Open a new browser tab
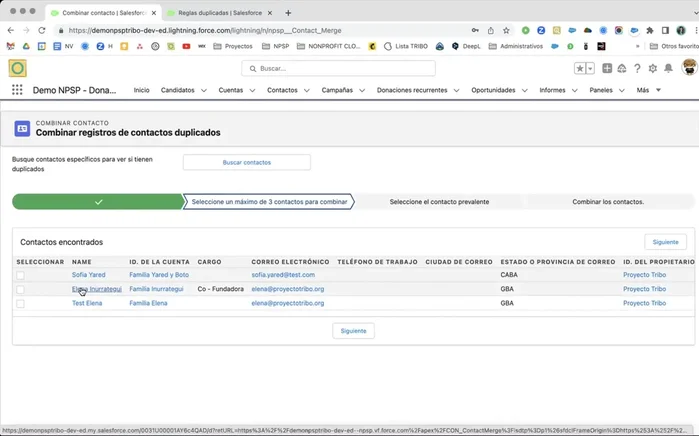 (x=288, y=13)
